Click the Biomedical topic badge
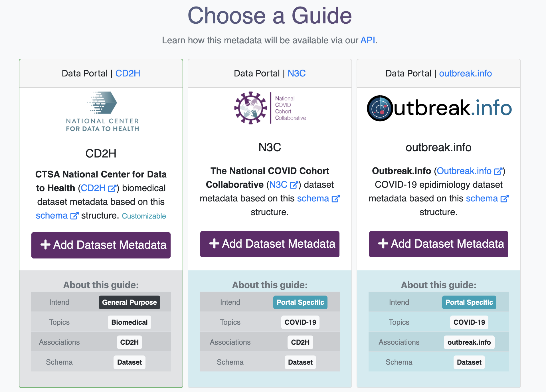This screenshot has height=392, width=546. tap(130, 322)
